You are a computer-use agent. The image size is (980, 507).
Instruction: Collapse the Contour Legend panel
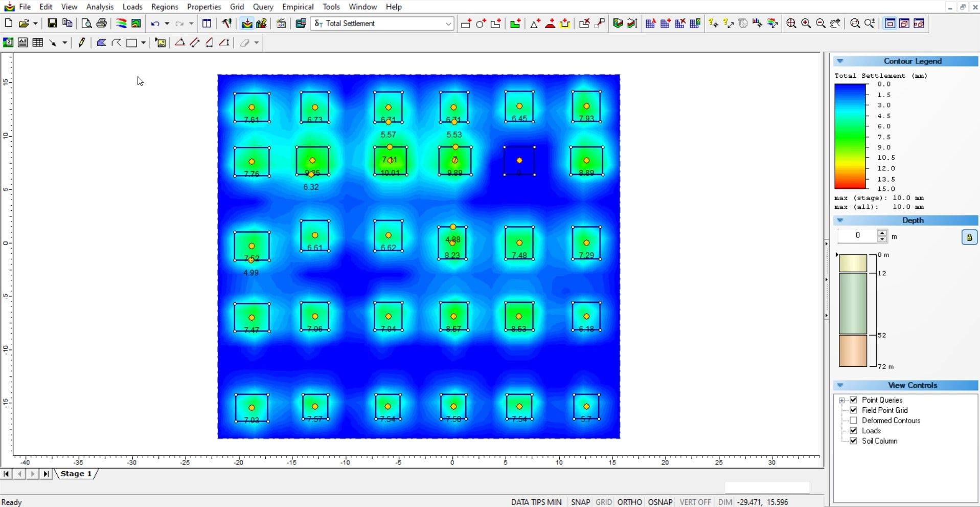pyautogui.click(x=840, y=61)
